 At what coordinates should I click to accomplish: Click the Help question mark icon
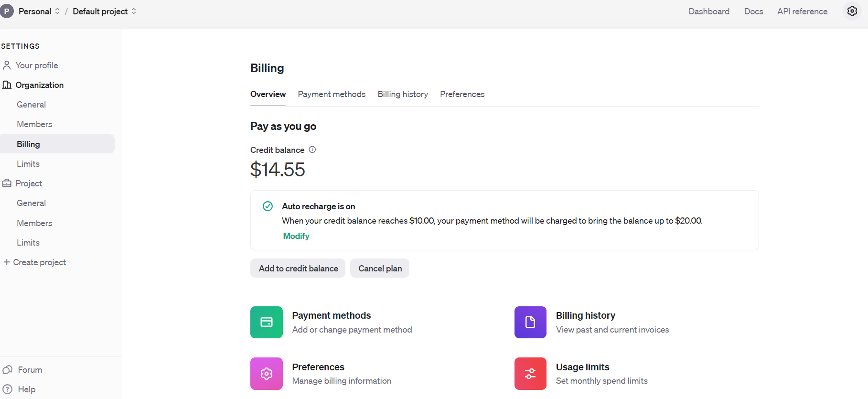[x=7, y=389]
